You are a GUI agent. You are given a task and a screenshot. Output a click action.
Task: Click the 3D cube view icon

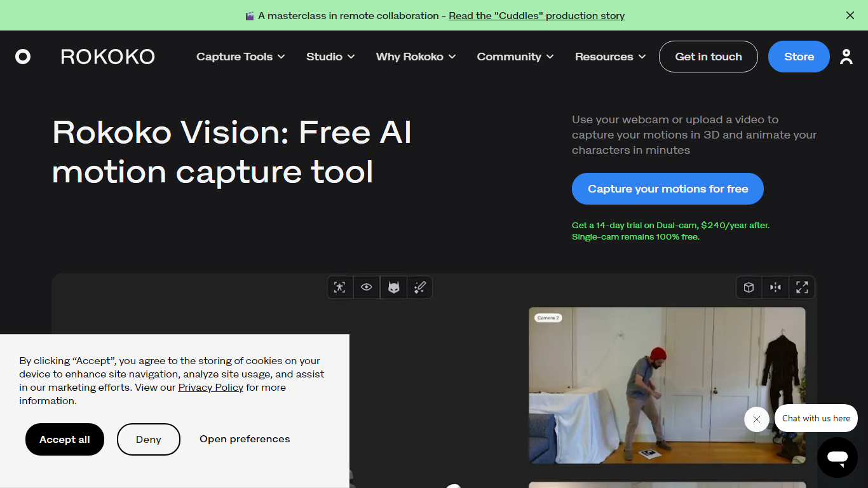click(749, 287)
